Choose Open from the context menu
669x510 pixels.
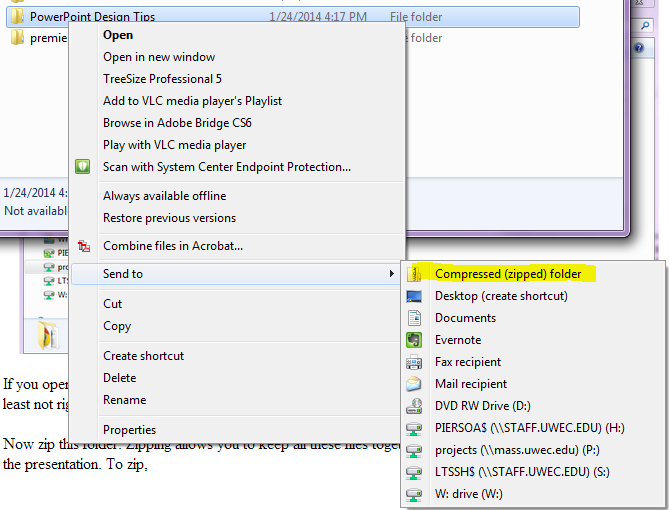click(x=118, y=35)
